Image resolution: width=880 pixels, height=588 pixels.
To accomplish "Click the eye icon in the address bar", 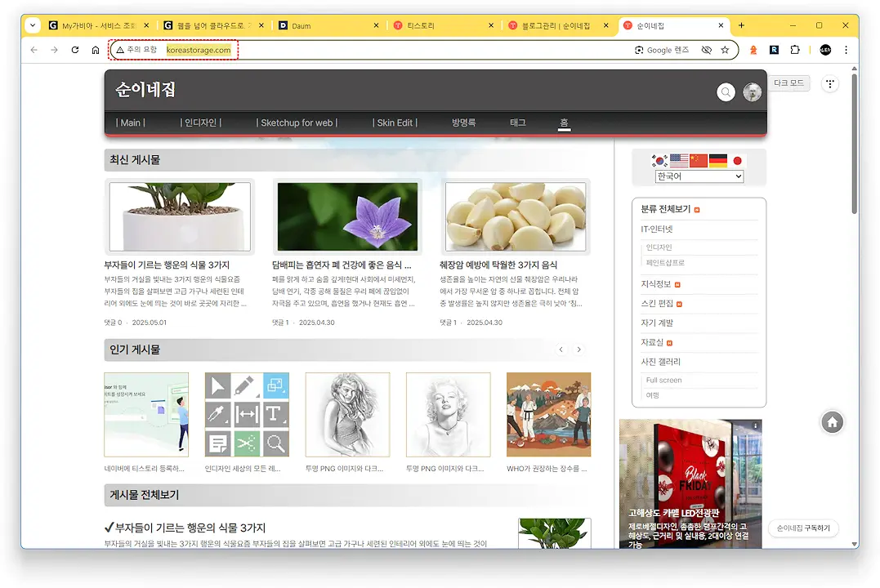I will click(707, 50).
